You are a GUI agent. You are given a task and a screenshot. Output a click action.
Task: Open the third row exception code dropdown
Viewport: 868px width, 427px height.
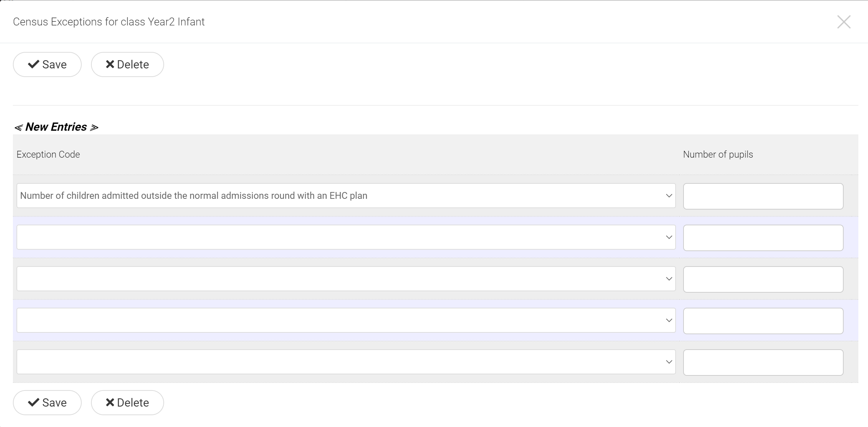346,279
